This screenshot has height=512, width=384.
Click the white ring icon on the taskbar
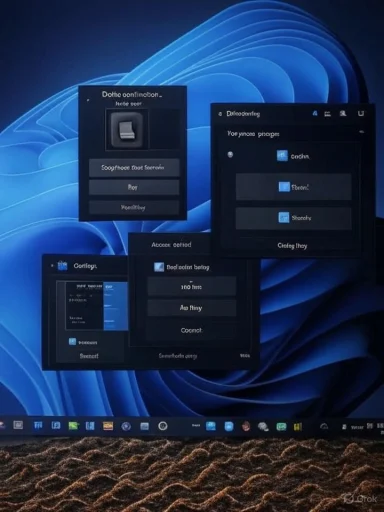pos(163,426)
